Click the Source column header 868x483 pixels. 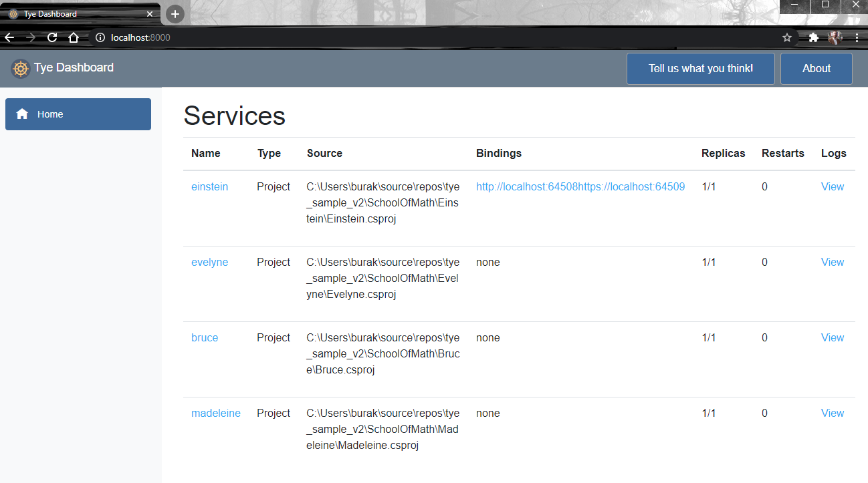coord(324,154)
